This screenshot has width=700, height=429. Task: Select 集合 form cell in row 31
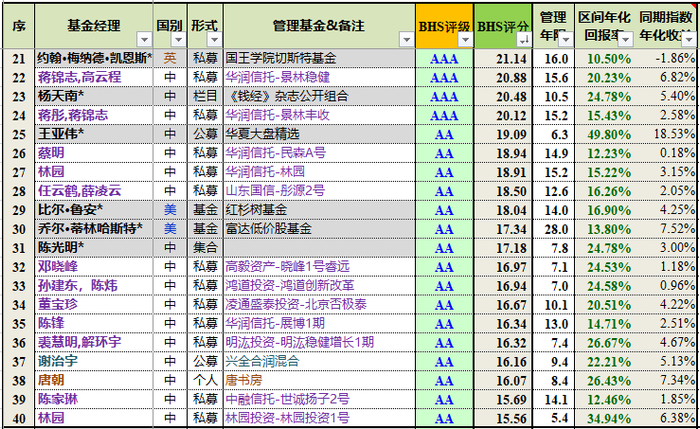(x=205, y=248)
